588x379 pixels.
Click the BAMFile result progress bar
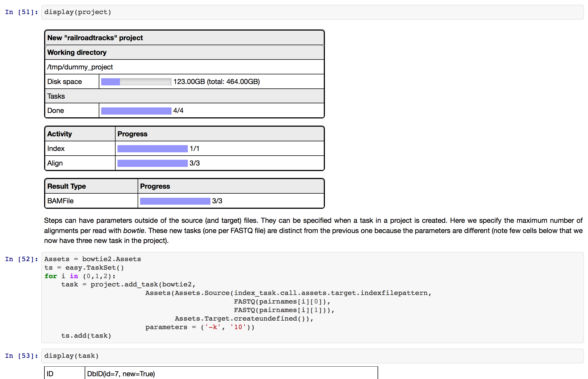pyautogui.click(x=175, y=201)
